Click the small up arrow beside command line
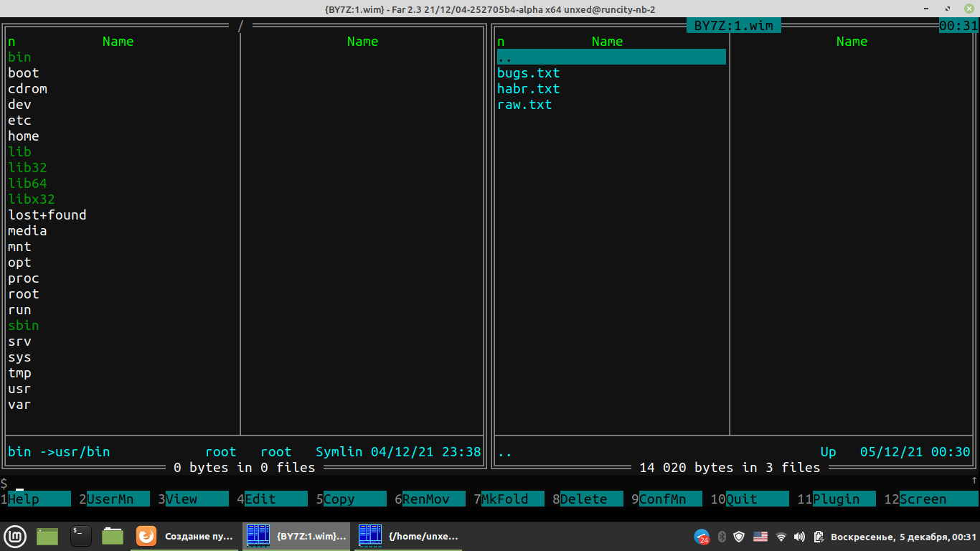Image resolution: width=980 pixels, height=551 pixels. pyautogui.click(x=974, y=481)
